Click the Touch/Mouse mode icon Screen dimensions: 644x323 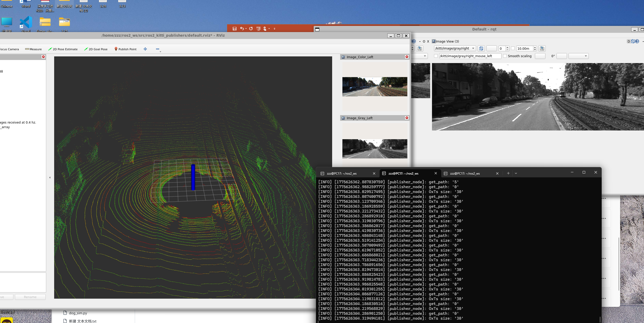(x=265, y=29)
